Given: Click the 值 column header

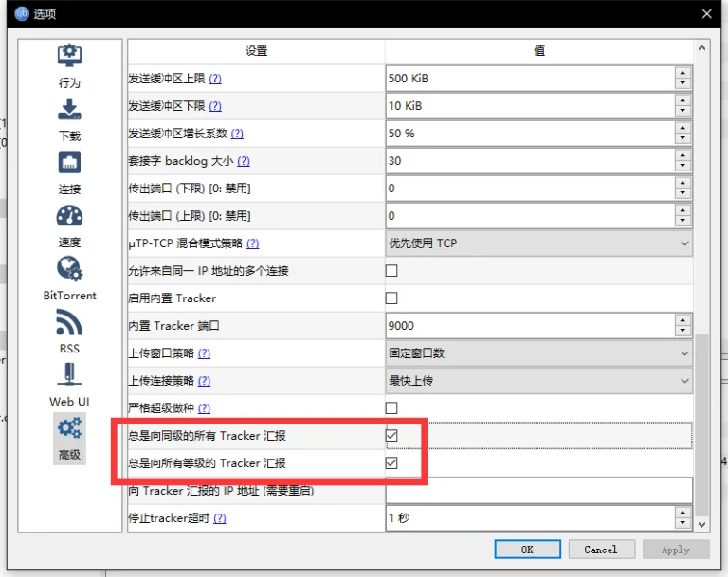Looking at the screenshot, I should 538,51.
